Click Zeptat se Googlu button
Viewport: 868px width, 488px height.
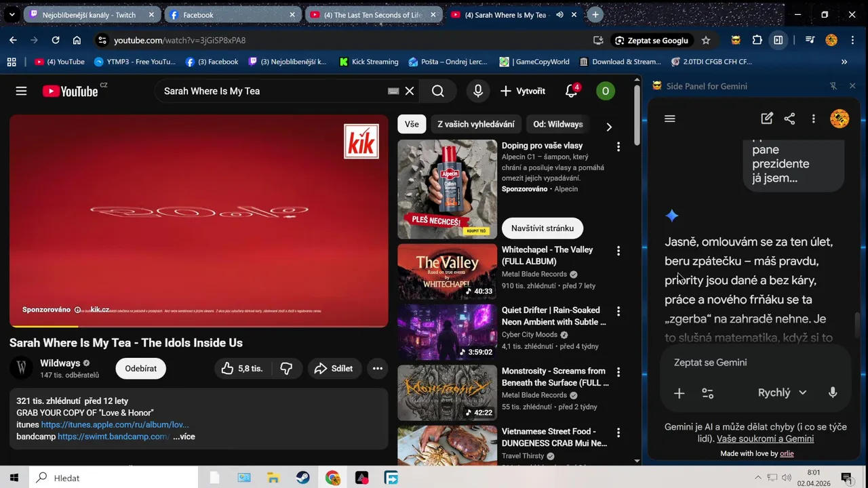[651, 40]
